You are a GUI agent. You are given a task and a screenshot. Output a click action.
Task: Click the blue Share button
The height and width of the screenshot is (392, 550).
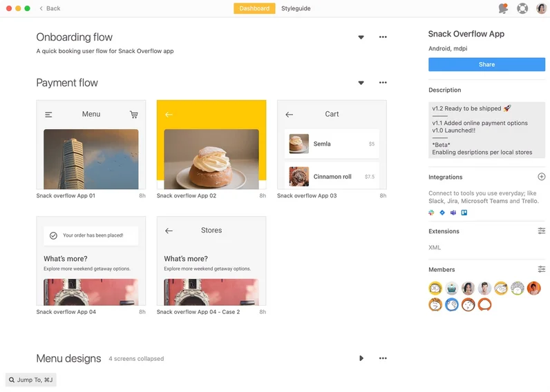pos(486,64)
